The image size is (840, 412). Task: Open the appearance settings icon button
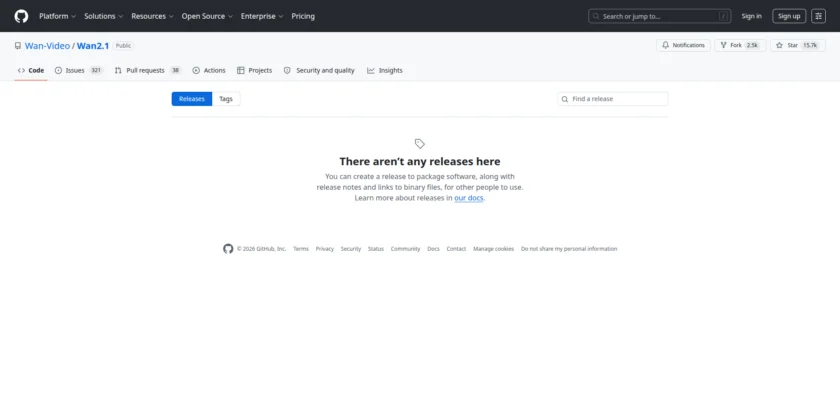(x=818, y=16)
